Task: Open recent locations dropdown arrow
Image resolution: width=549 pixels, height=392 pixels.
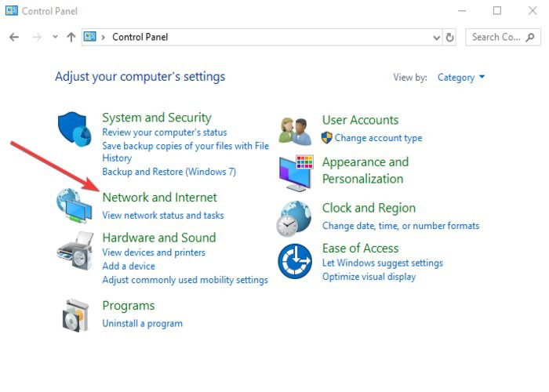Action: click(x=55, y=36)
